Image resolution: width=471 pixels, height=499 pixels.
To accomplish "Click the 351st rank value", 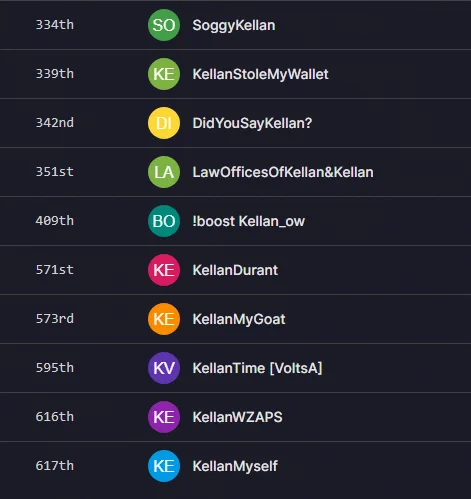I will [55, 172].
